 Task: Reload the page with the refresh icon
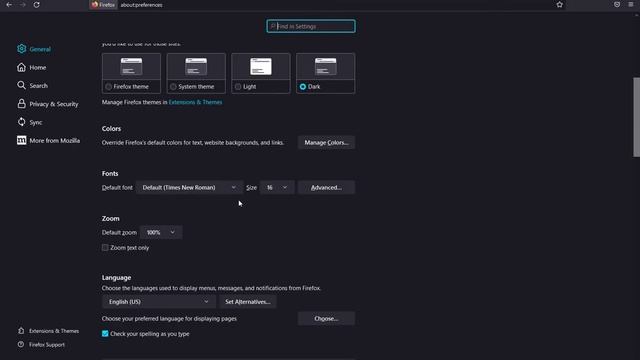pos(36,4)
